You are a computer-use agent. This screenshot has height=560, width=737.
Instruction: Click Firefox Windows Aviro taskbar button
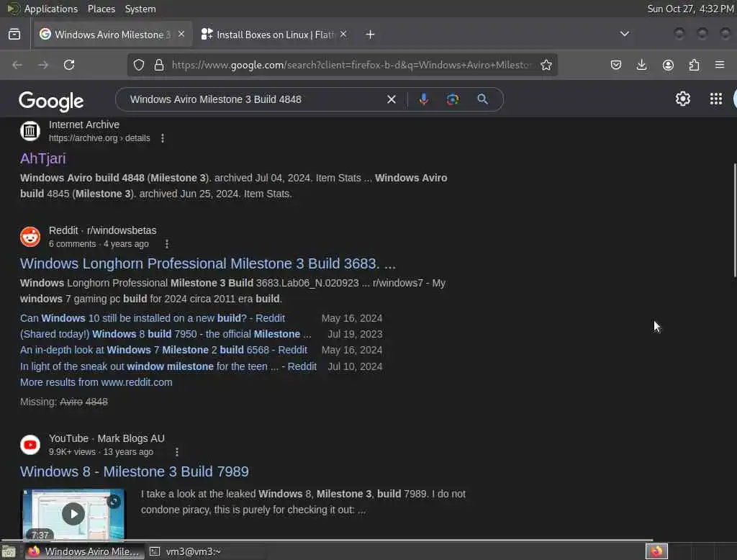(84, 551)
